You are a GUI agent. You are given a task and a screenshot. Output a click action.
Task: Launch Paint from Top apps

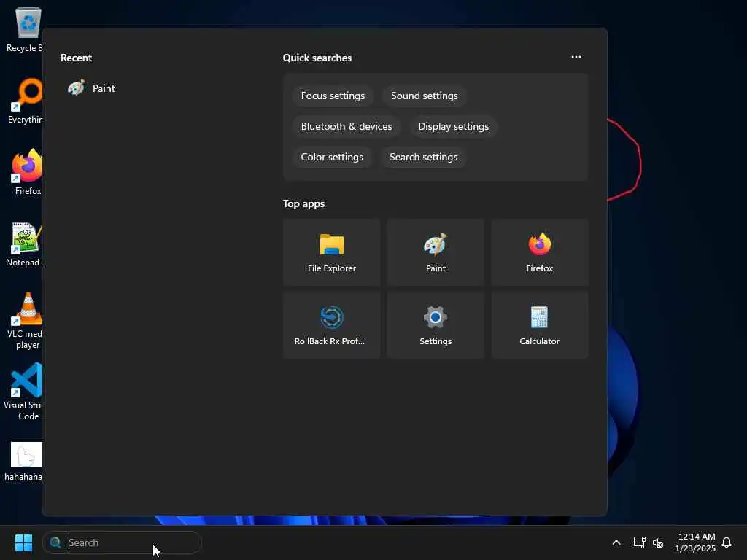436,252
